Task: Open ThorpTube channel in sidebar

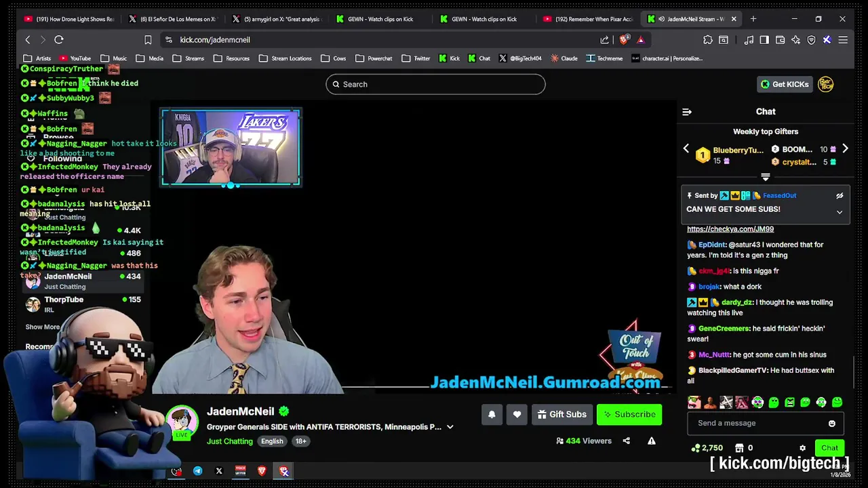Action: tap(81, 304)
